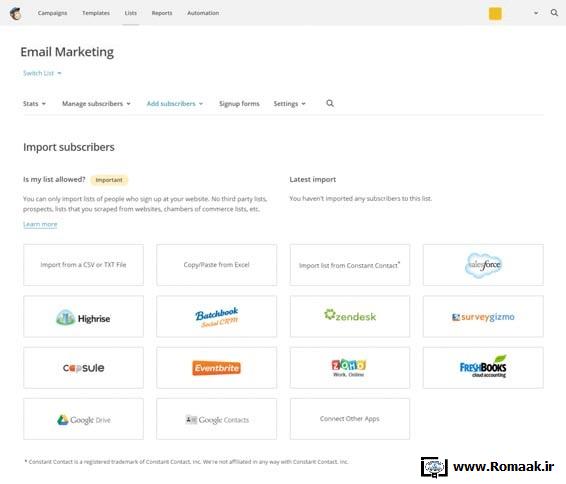
Task: Click the yellow account avatar square
Action: coord(495,14)
